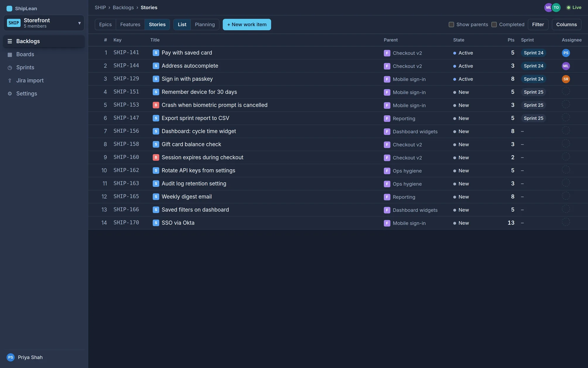Click the New work item button

pos(247,24)
